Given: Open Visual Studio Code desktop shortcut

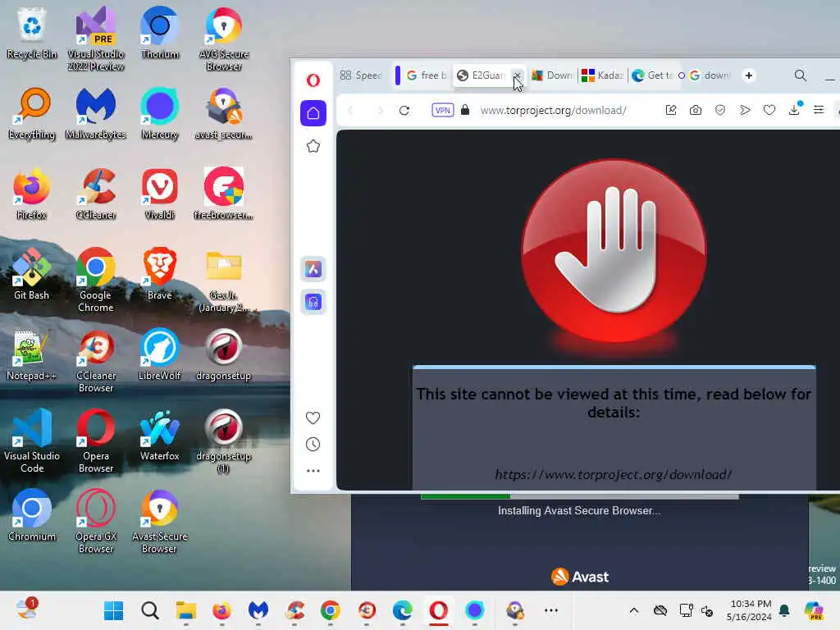Looking at the screenshot, I should pyautogui.click(x=32, y=441).
